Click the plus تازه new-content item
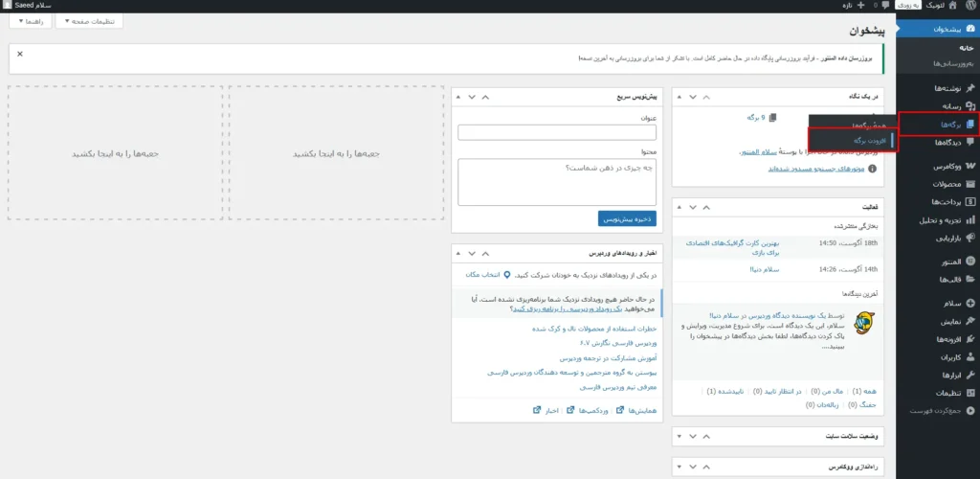Screen dimensions: 980x479 coord(855,5)
